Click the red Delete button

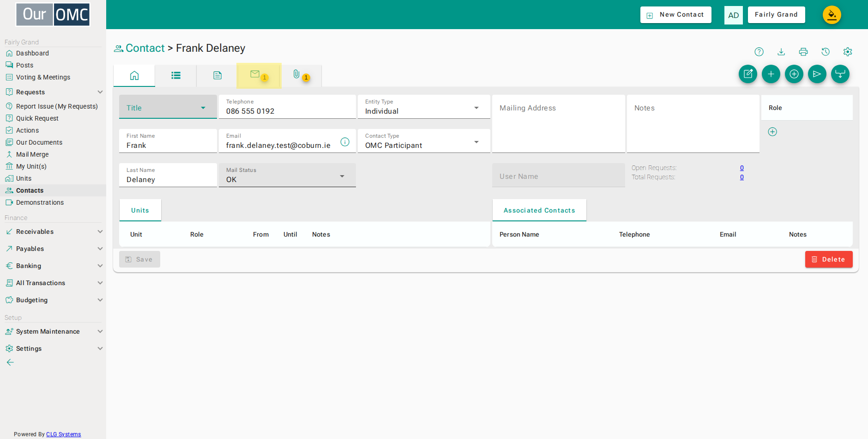829,259
